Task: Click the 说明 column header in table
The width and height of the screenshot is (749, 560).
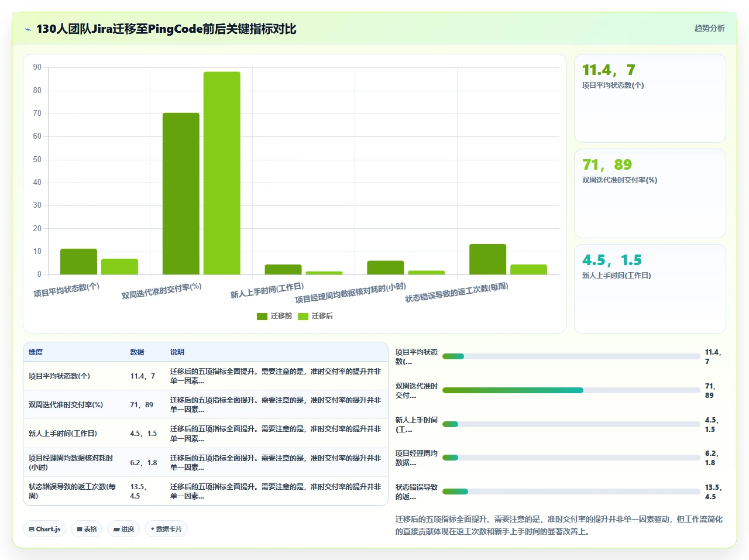Action: click(x=177, y=352)
